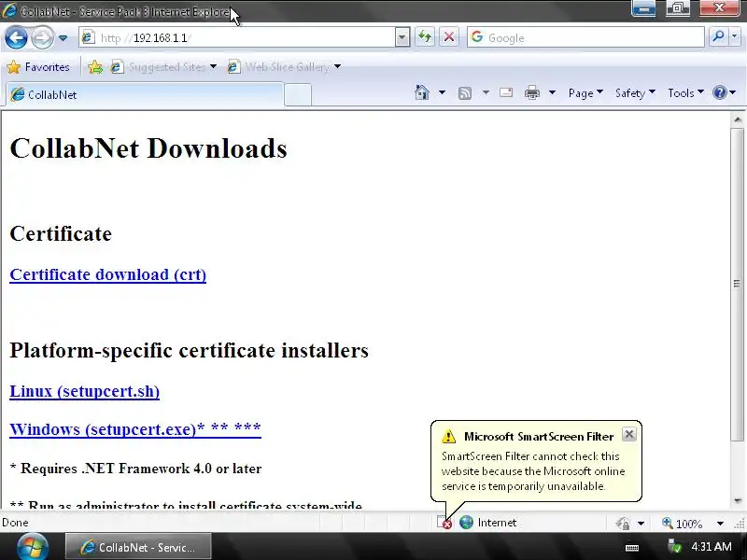Close the SmartScreen Filter balloon
Screen dimensions: 747x560
click(628, 434)
